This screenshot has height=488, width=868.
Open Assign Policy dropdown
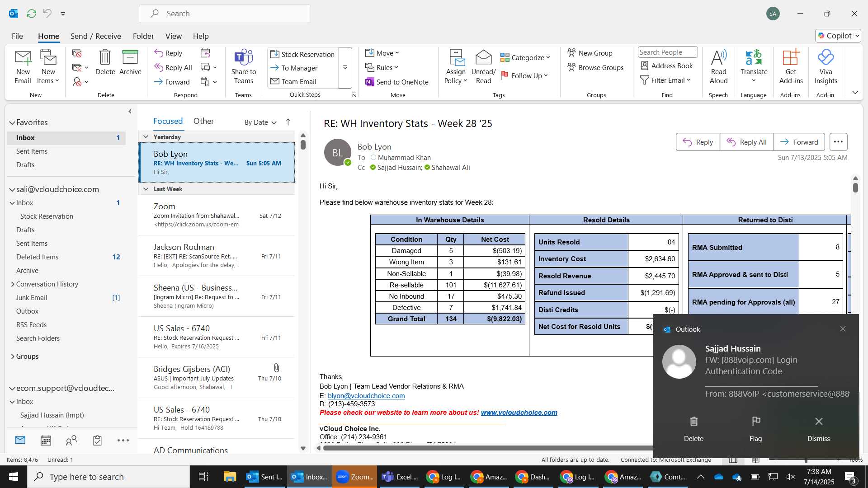click(455, 66)
